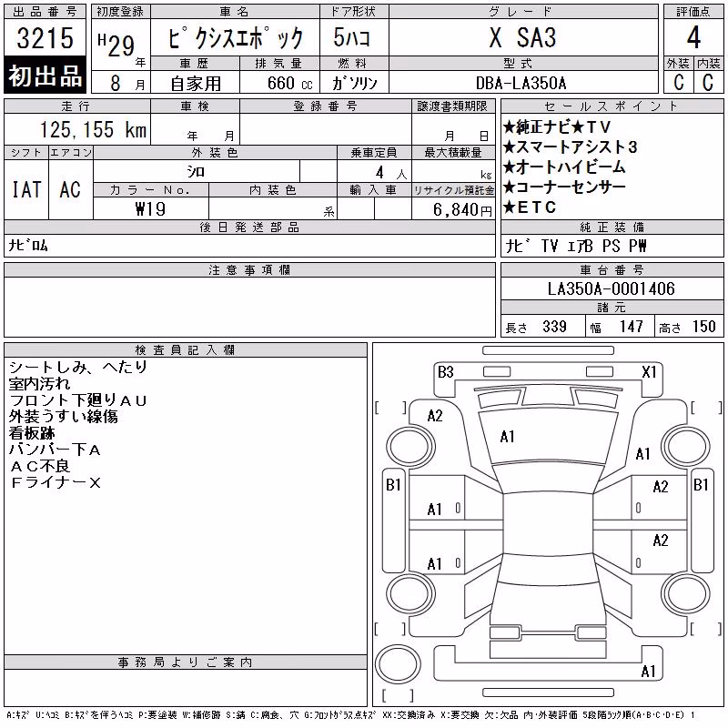This screenshot has height=728, width=728.
Task: Click inspector note FライナーX
Action: click(x=56, y=483)
